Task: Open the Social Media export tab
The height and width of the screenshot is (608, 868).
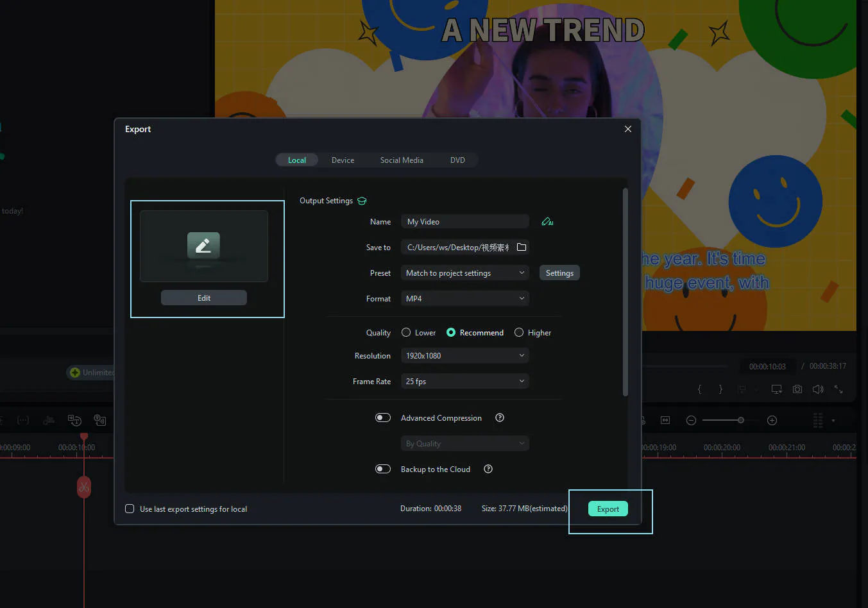Action: point(402,160)
